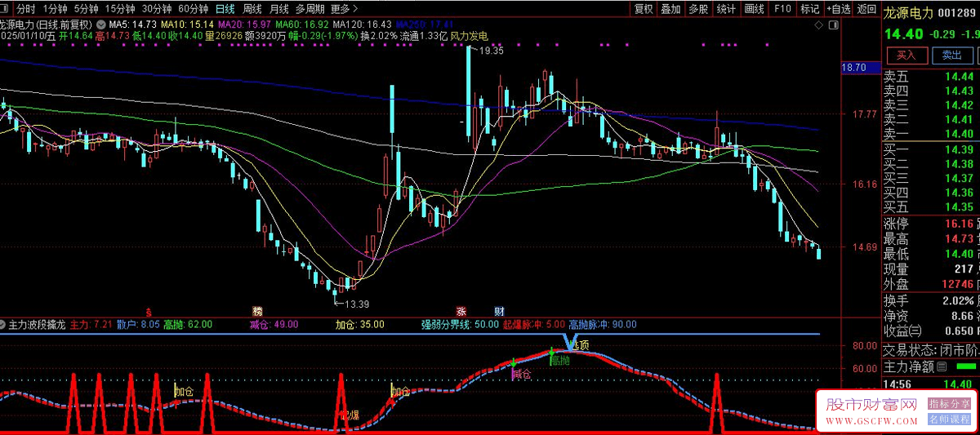Screen dimensions: 980x435
Task: Select the 60分钟 period tab
Action: 193,9
